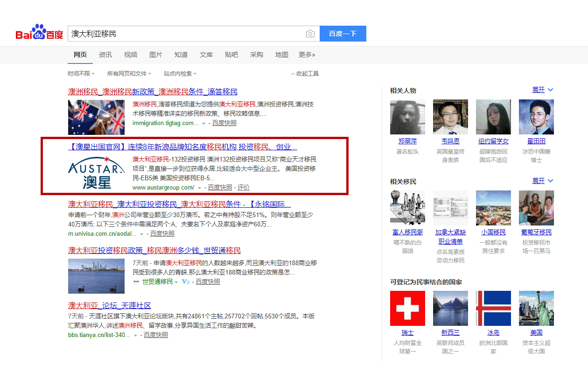Switch to the 视频 tab
Viewport: 588px width, 380px height.
(x=131, y=55)
